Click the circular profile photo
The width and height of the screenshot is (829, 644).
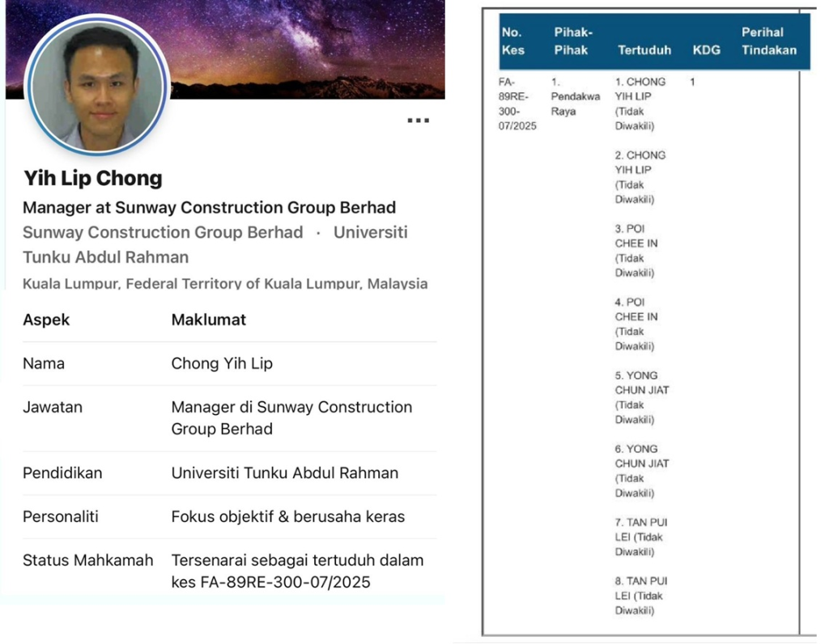tap(97, 84)
